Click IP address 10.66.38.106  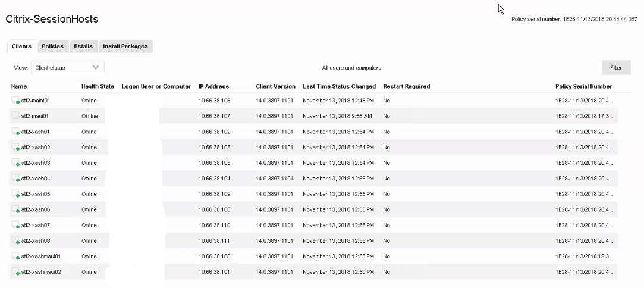click(215, 101)
